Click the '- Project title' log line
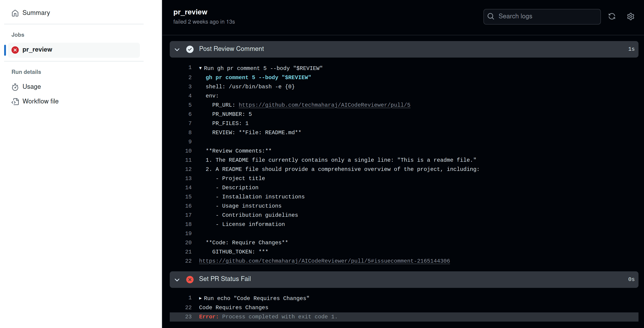Viewport: 644px width, 328px height. pos(240,178)
